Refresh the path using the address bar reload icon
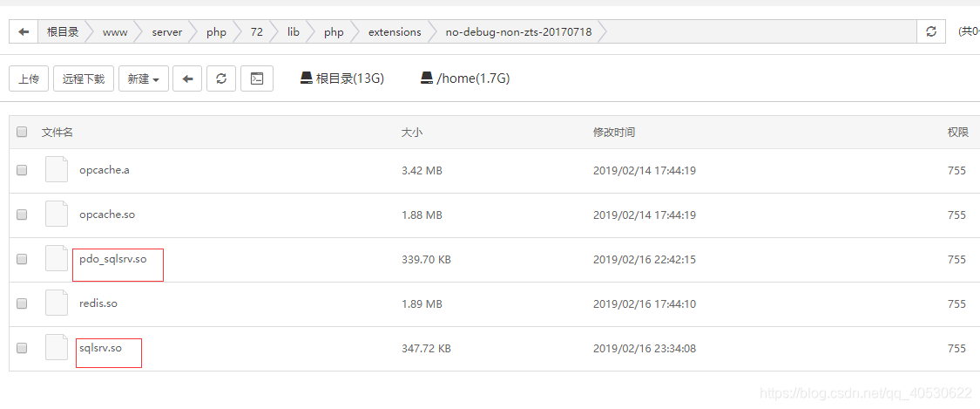Image resolution: width=980 pixels, height=409 pixels. 931,32
